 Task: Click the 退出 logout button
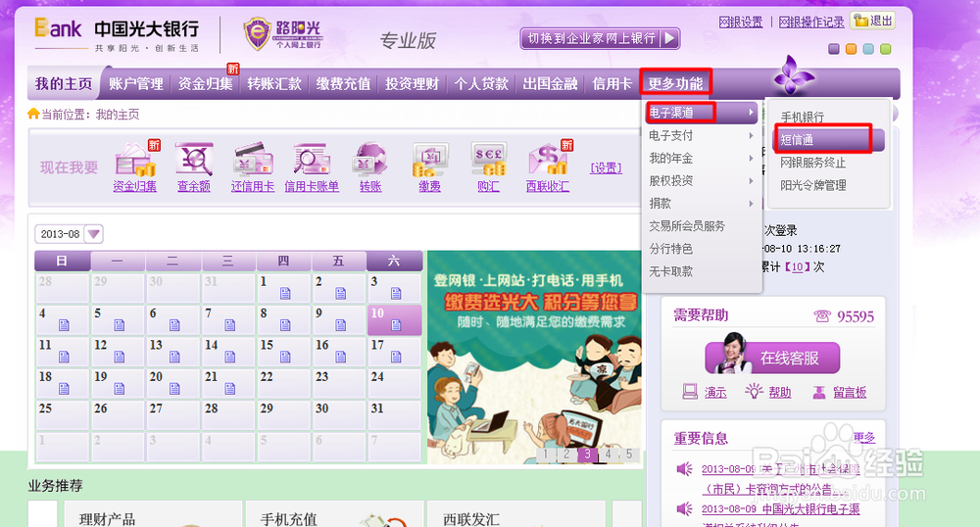pyautogui.click(x=872, y=21)
